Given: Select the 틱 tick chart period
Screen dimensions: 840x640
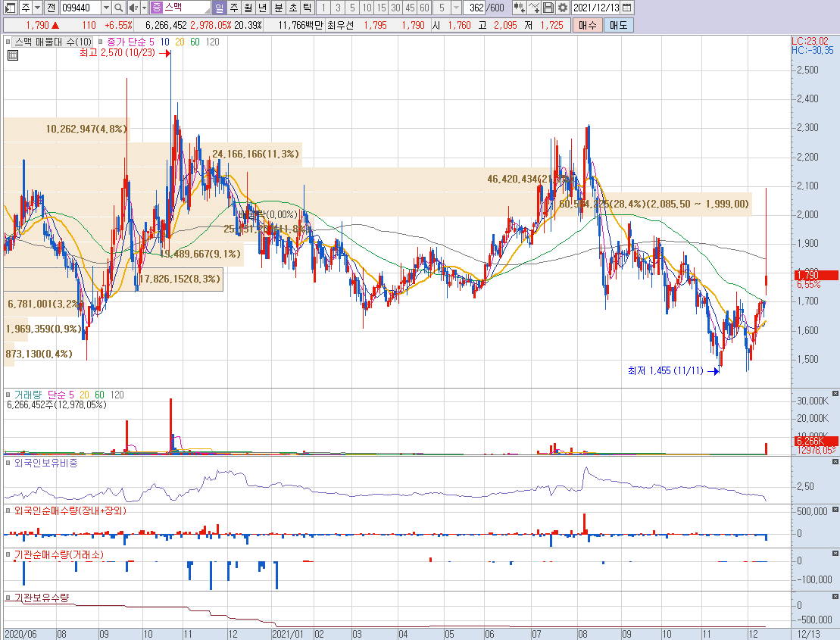Looking at the screenshot, I should (x=307, y=8).
